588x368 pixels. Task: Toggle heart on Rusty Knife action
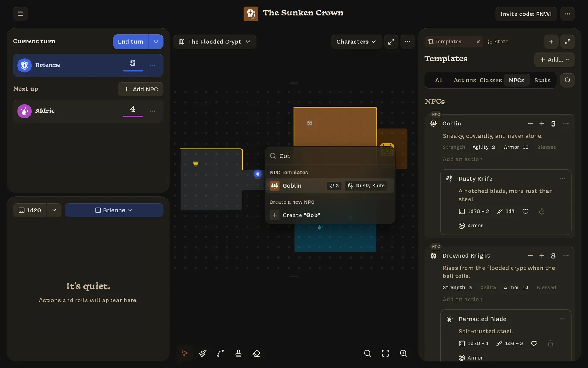pos(526,212)
